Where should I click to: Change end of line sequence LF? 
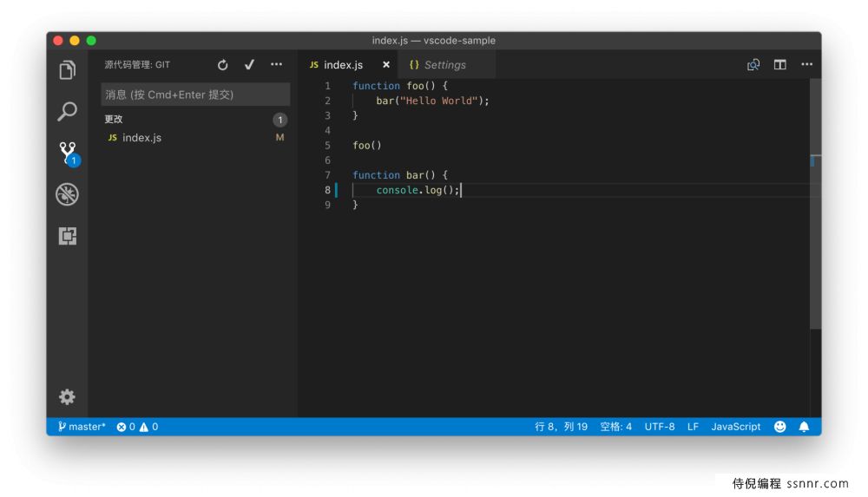693,427
